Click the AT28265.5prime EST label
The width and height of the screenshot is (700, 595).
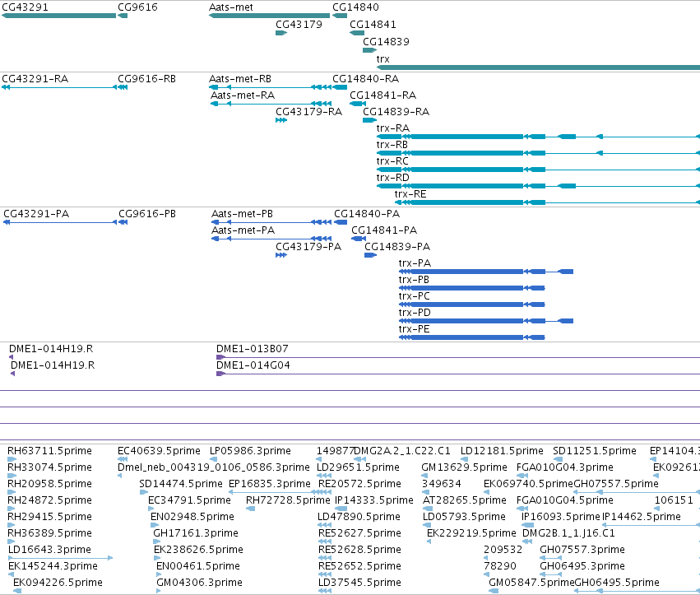coord(465,500)
